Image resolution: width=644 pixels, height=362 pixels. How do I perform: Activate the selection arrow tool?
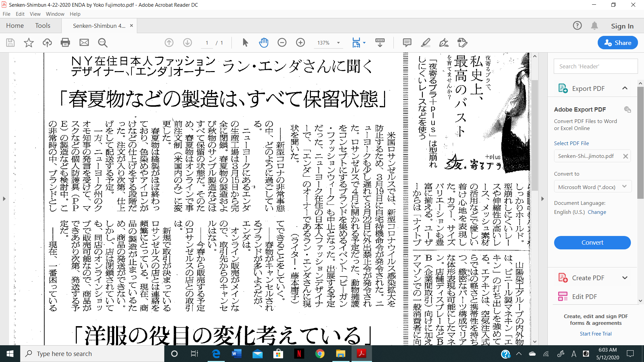coord(245,43)
